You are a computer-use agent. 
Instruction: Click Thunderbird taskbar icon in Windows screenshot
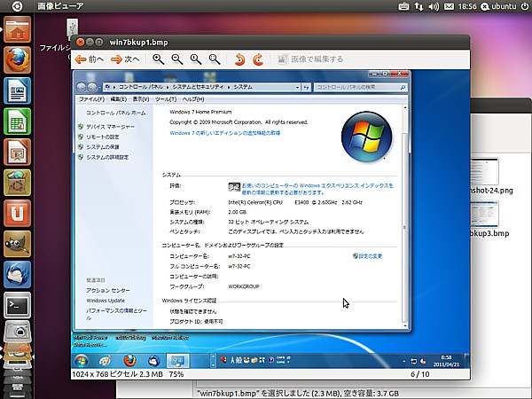153,361
